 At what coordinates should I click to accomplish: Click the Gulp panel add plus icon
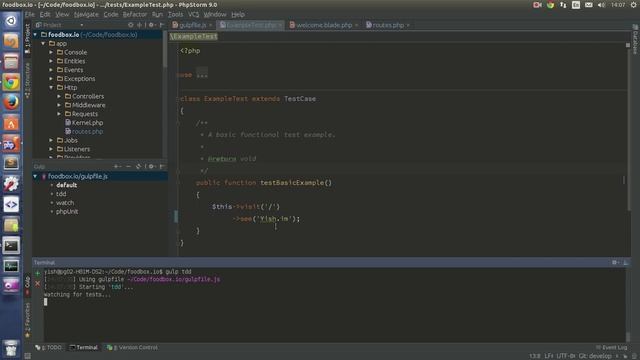pyautogui.click(x=116, y=167)
